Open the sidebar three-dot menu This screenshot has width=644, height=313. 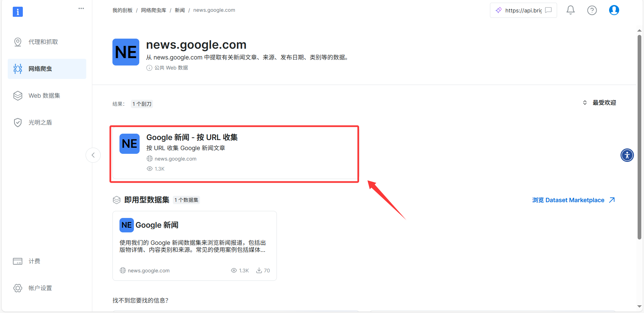point(81,8)
